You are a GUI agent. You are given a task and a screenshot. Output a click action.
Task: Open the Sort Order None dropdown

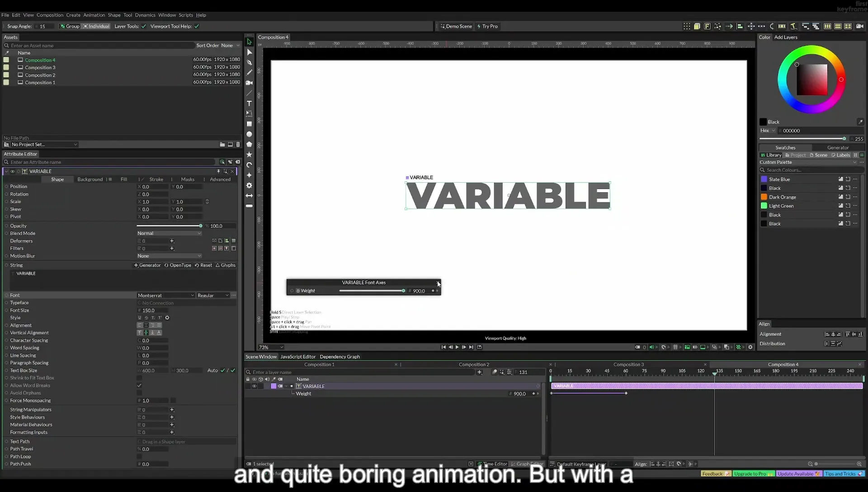tap(230, 45)
